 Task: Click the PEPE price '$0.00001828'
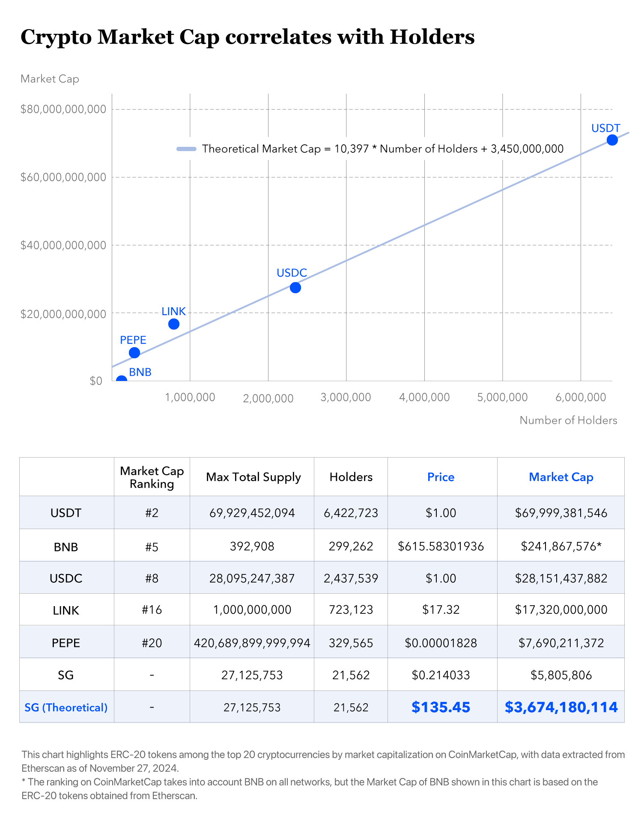tap(441, 643)
